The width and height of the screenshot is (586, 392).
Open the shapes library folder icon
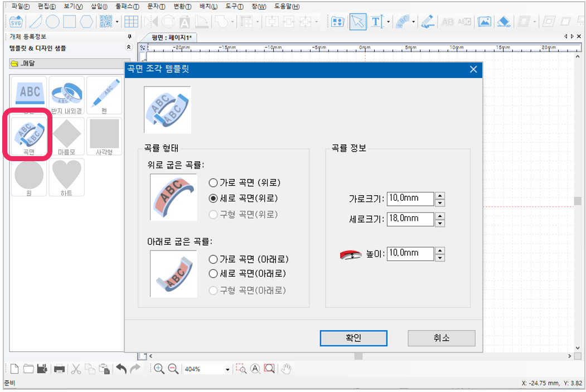coord(337,22)
